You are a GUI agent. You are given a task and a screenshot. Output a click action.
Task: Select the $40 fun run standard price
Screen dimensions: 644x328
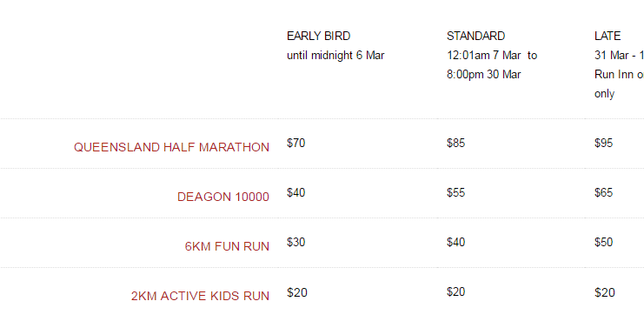tap(456, 242)
